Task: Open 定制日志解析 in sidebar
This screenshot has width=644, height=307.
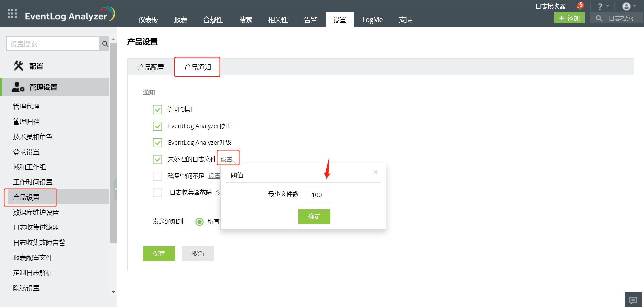Action: [33, 273]
